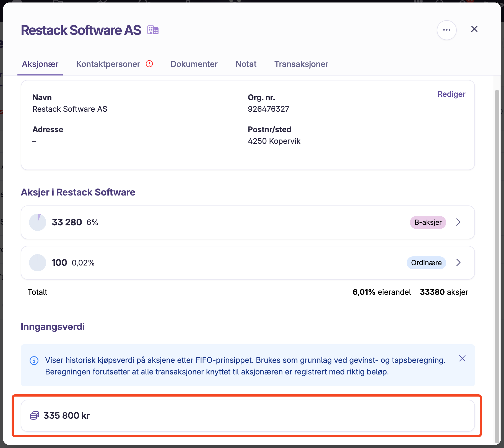Switch to the Notat tab
The height and width of the screenshot is (448, 504).
pyautogui.click(x=246, y=64)
